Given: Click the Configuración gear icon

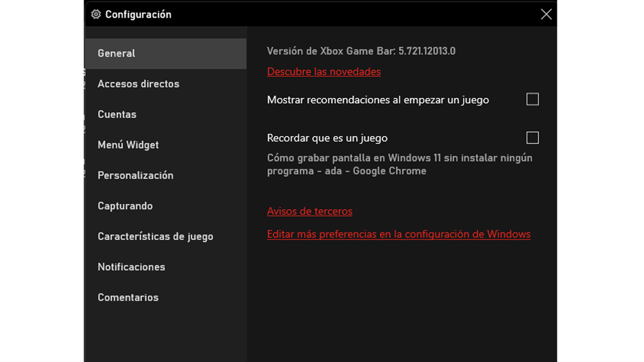Looking at the screenshot, I should [x=96, y=14].
